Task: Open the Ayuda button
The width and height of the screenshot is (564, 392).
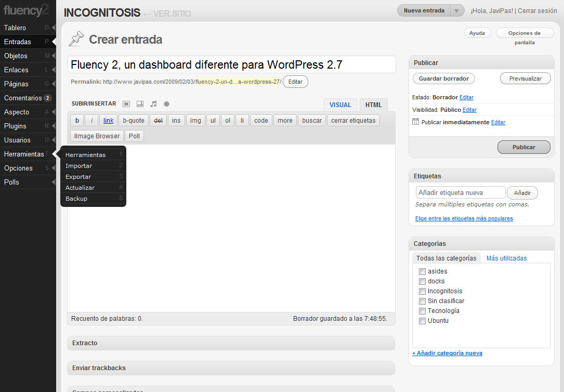Action: coord(477,33)
